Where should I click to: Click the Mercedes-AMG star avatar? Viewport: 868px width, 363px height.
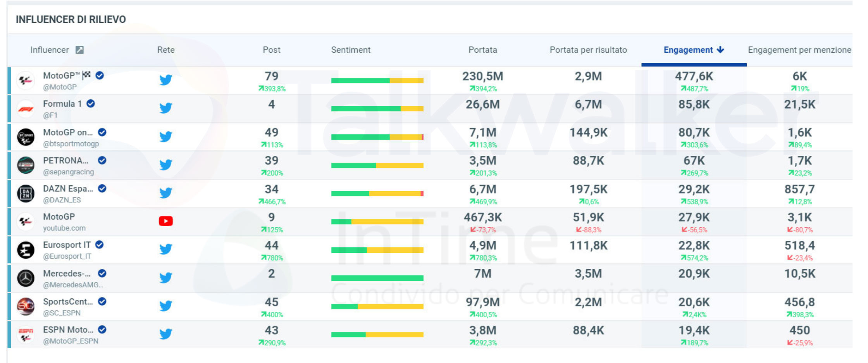[x=26, y=278]
